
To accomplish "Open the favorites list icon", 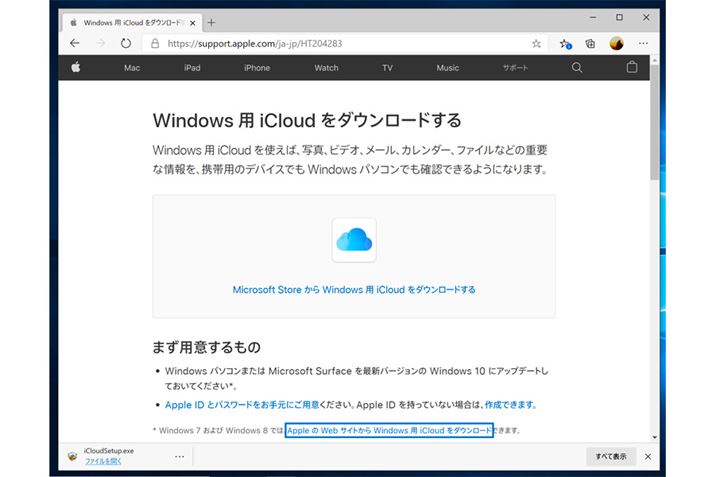I will 565,44.
